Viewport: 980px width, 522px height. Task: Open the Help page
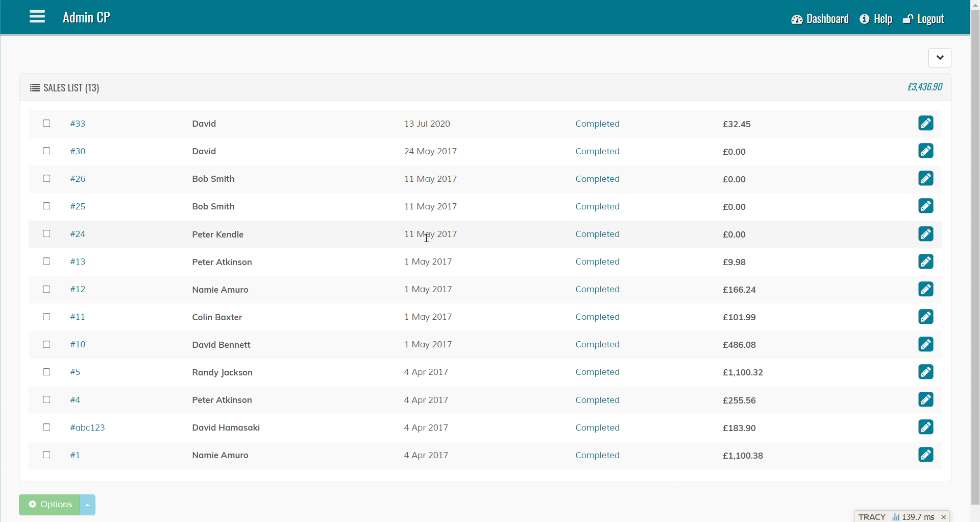(876, 19)
